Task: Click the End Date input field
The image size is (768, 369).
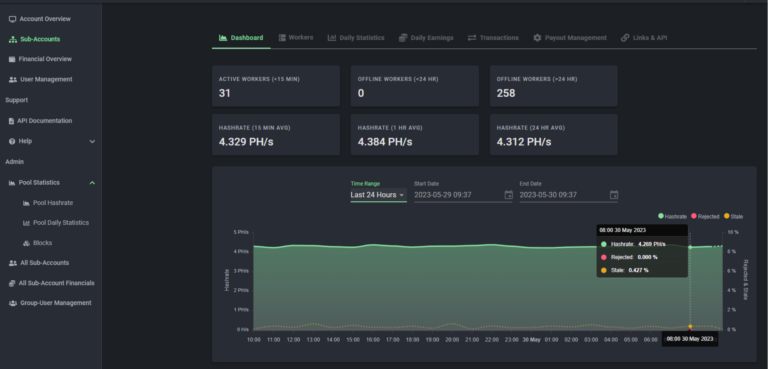Action: 568,195
